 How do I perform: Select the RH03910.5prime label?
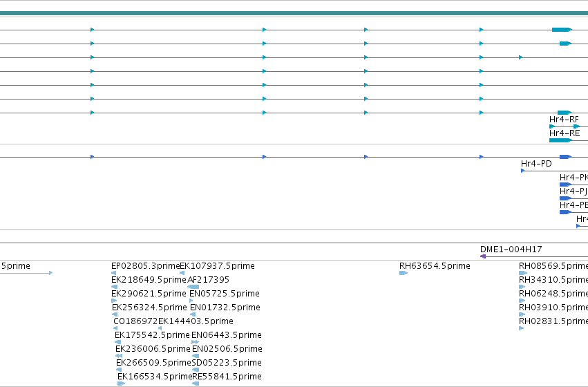pos(553,308)
